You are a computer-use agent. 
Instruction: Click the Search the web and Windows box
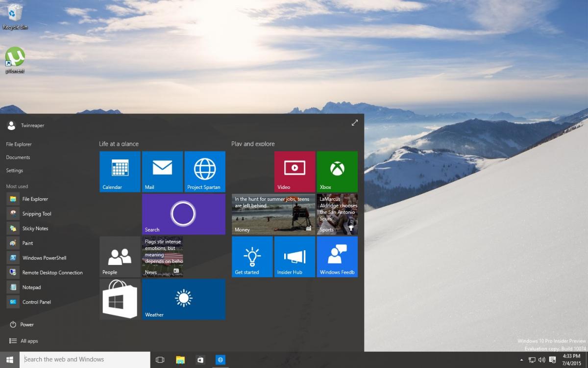click(x=86, y=360)
